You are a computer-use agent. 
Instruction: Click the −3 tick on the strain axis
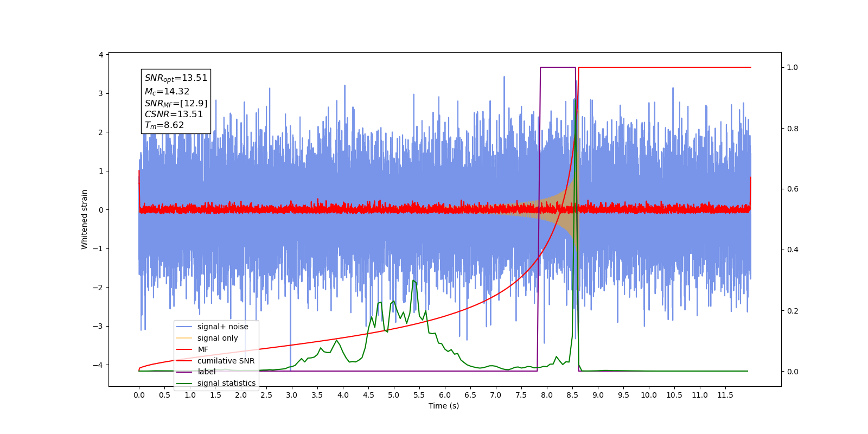pos(98,326)
